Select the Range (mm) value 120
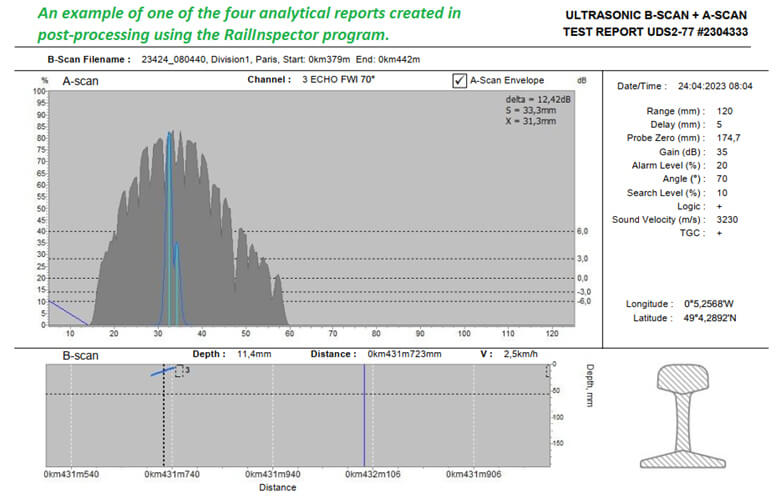776x504 pixels. (725, 111)
